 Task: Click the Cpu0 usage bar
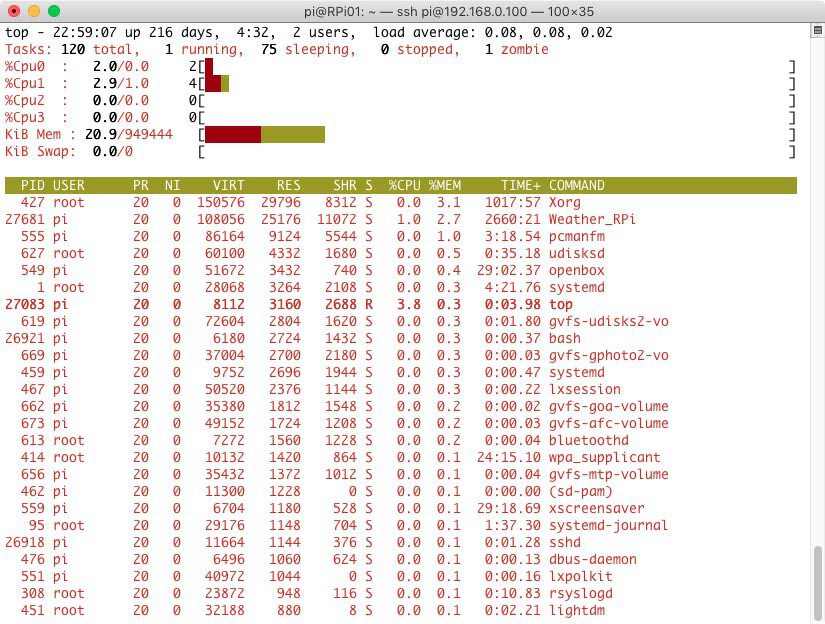pyautogui.click(x=209, y=67)
